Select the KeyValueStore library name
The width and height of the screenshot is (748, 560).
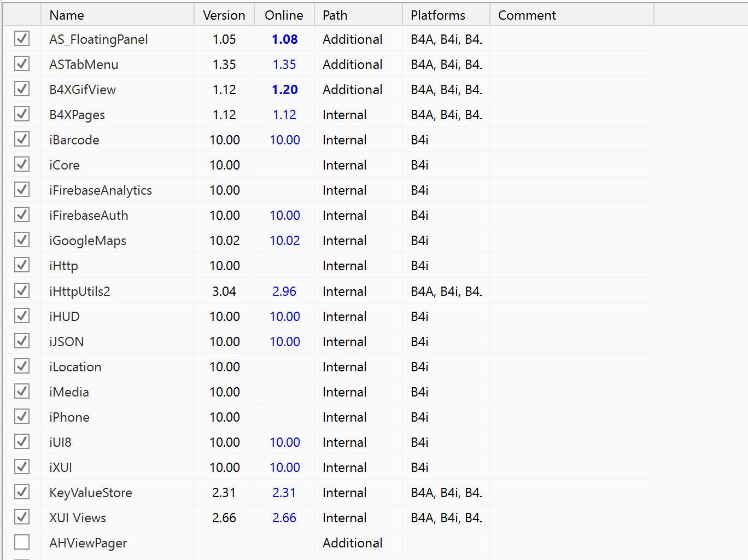click(x=91, y=493)
